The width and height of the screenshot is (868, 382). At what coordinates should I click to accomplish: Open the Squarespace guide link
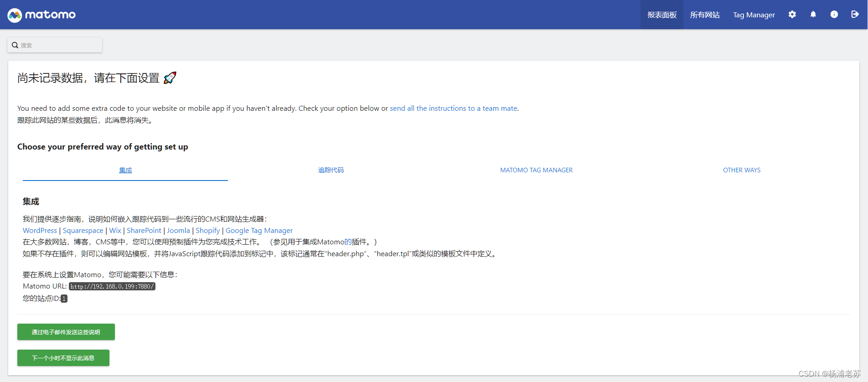83,231
